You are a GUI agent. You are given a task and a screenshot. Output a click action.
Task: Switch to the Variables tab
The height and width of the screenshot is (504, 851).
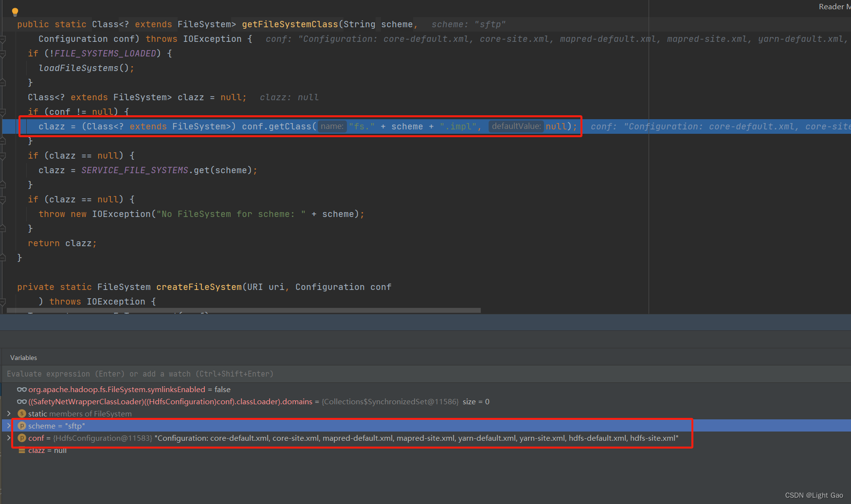tap(23, 358)
